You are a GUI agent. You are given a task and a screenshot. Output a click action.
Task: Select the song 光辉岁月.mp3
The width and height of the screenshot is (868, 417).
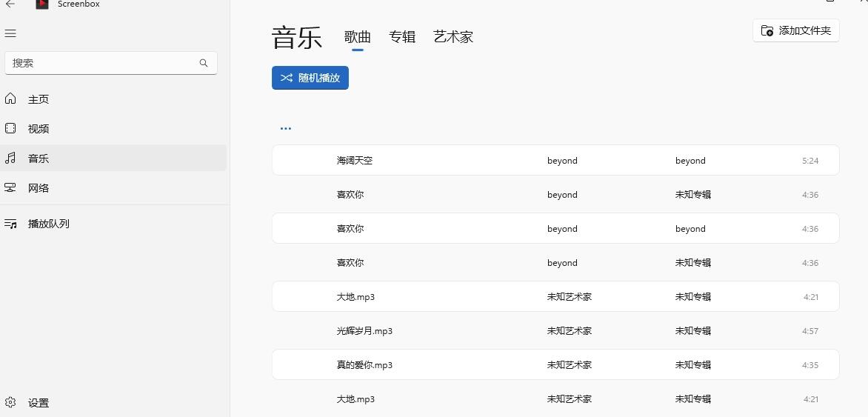[555, 331]
